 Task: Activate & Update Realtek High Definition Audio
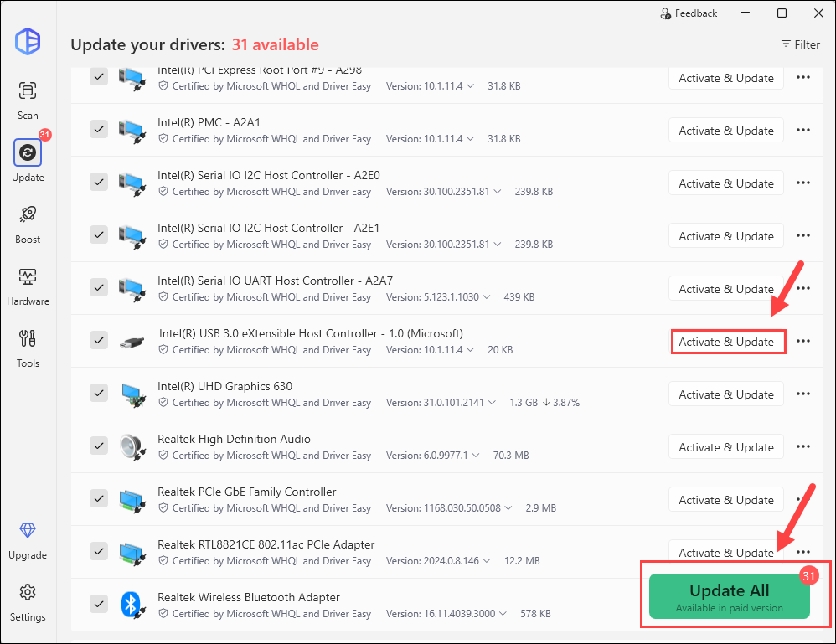(726, 447)
